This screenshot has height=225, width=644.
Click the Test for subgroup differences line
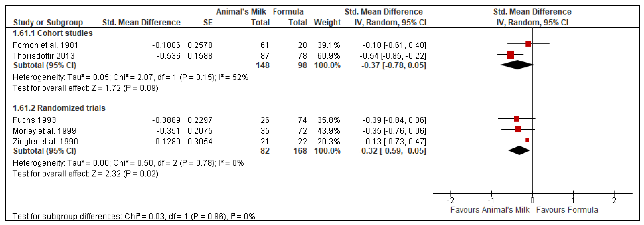pos(134,216)
